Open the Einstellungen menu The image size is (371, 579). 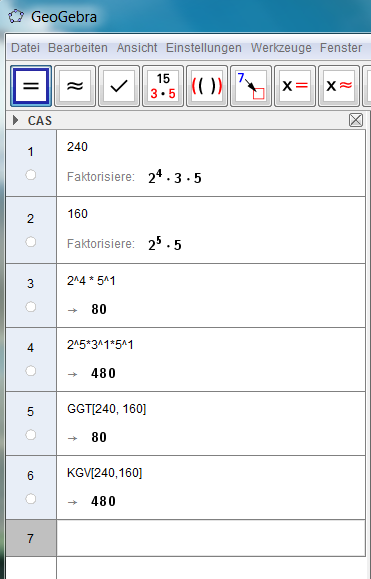pyautogui.click(x=204, y=48)
